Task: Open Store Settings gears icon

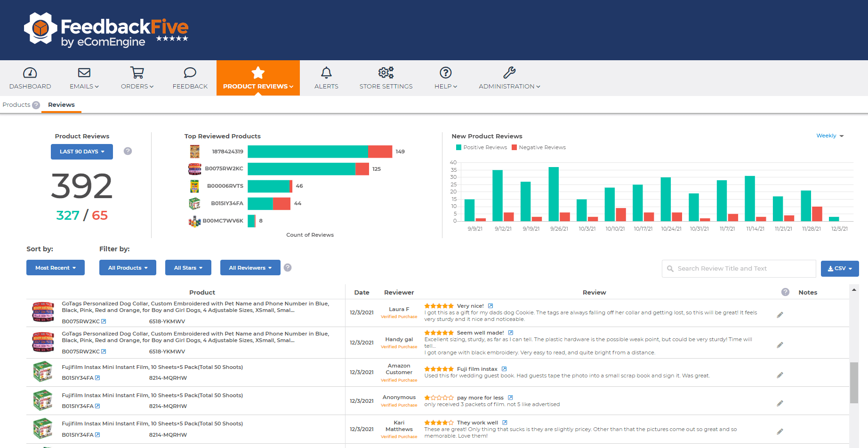Action: coord(386,72)
